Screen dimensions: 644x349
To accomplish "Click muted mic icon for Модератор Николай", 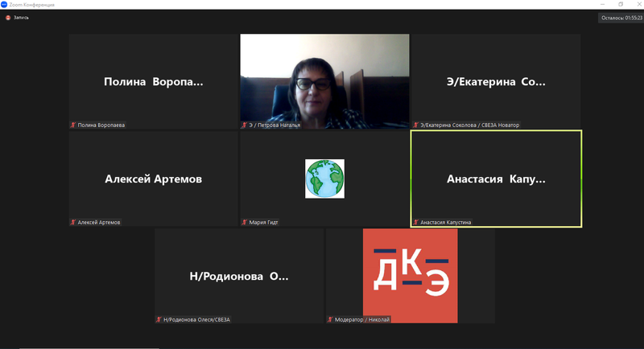I will (330, 319).
